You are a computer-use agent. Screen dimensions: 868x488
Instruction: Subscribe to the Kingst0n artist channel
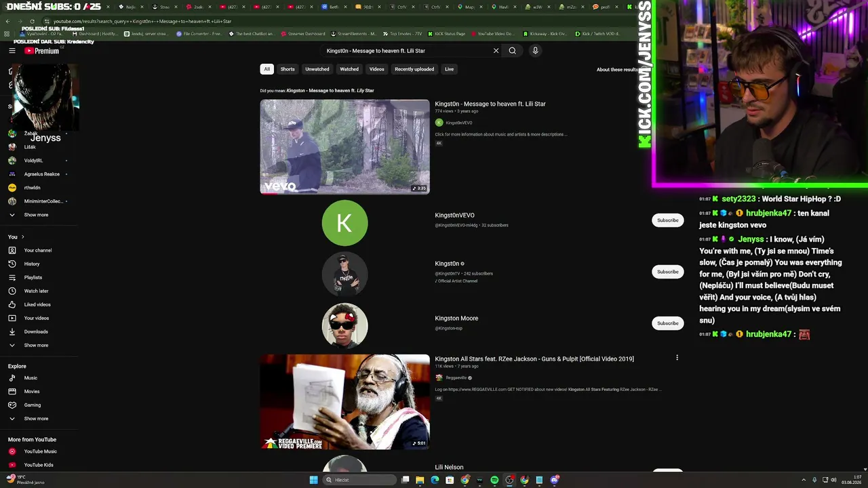[x=667, y=272]
